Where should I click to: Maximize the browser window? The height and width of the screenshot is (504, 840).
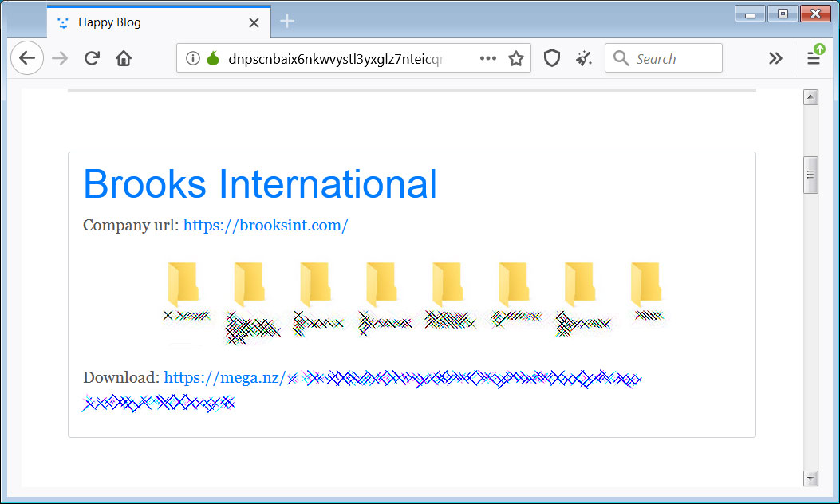(783, 14)
